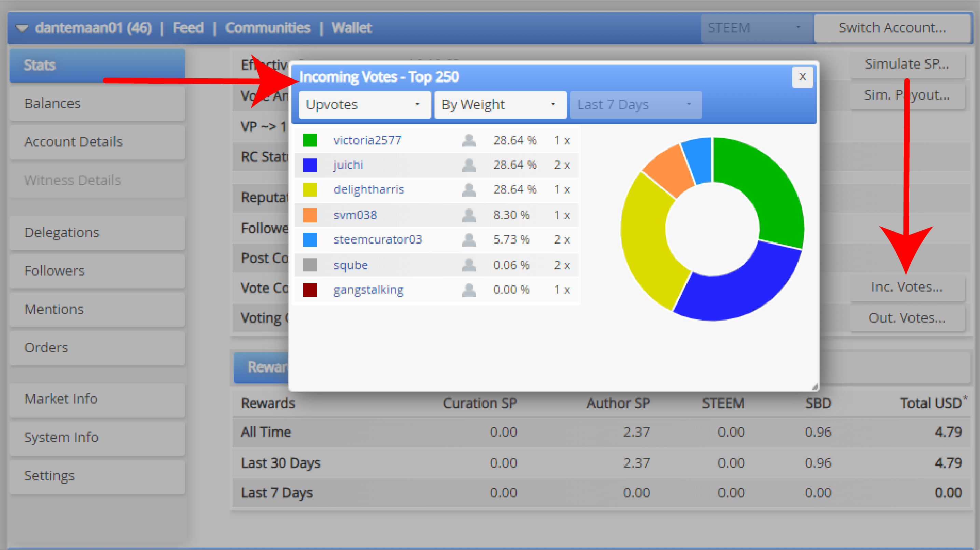Screen dimensions: 980x550
Task: Select the Followers sidebar tab
Action: [x=97, y=271]
